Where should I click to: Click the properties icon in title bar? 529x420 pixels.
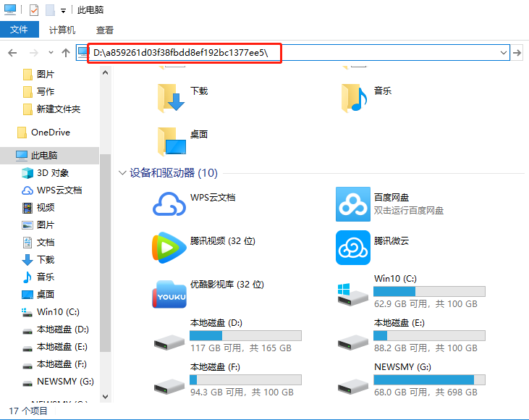(34, 10)
